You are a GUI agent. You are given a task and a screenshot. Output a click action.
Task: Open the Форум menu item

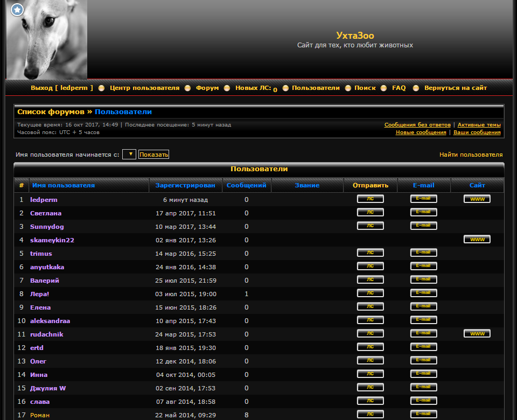pyautogui.click(x=207, y=88)
